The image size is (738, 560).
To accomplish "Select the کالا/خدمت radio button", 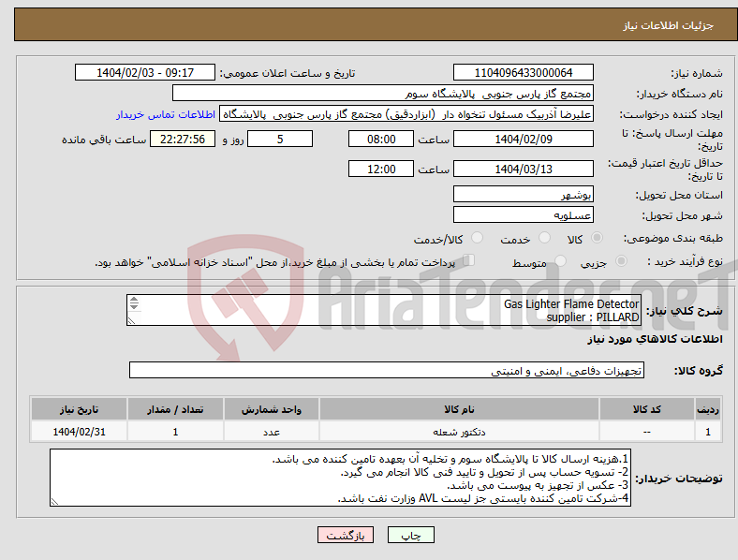I will [478, 238].
